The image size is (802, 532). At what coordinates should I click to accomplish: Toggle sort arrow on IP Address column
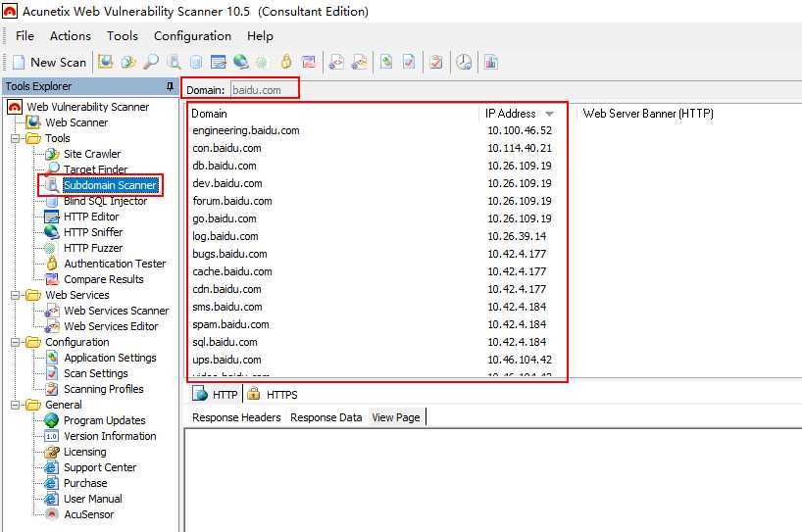(550, 114)
